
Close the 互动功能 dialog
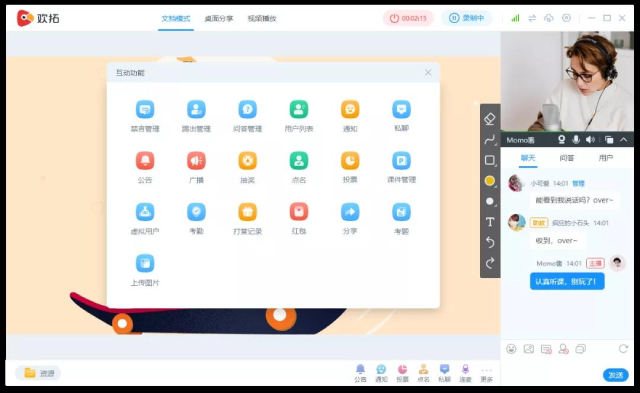pyautogui.click(x=428, y=72)
